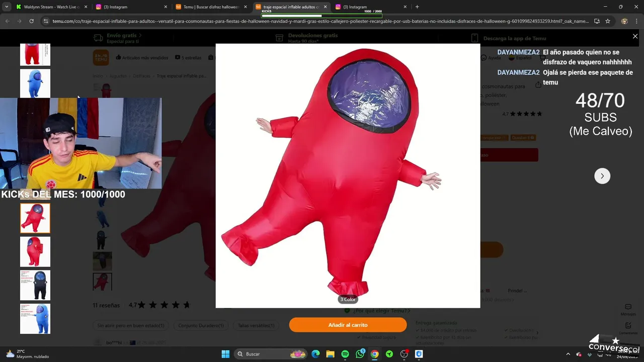Open Chrome profile avatar
Viewport: 644px width, 362px height.
[624, 21]
